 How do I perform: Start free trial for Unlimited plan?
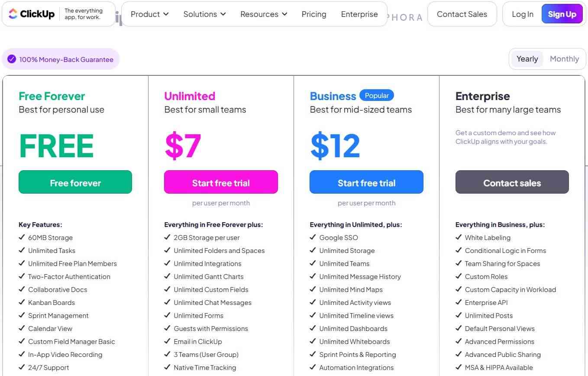pyautogui.click(x=221, y=182)
